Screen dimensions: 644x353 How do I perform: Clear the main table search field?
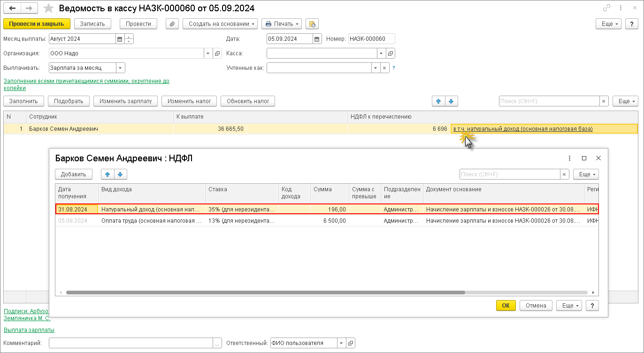click(604, 101)
